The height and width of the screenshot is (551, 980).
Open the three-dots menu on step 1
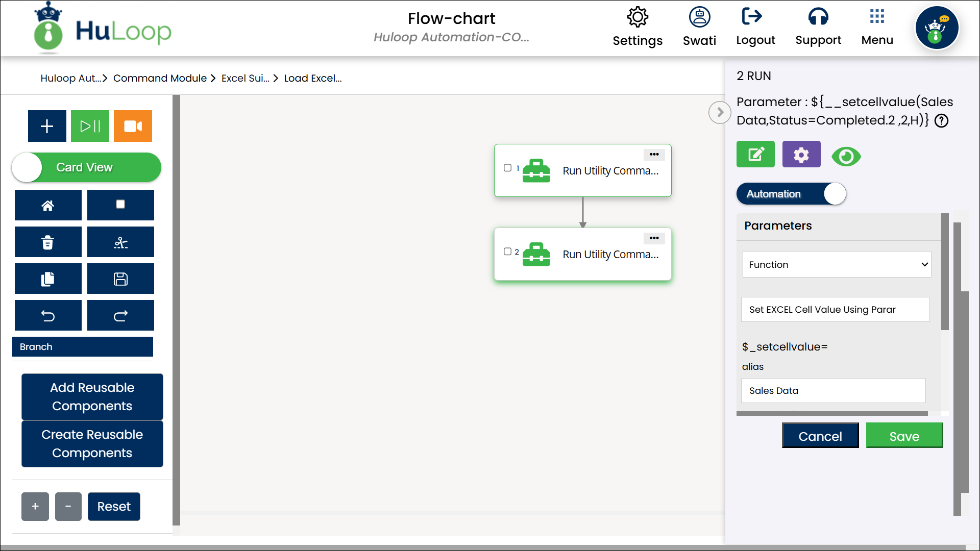pyautogui.click(x=654, y=154)
